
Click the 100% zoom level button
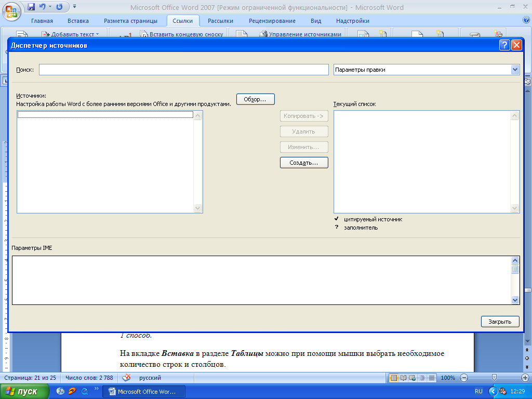point(448,378)
